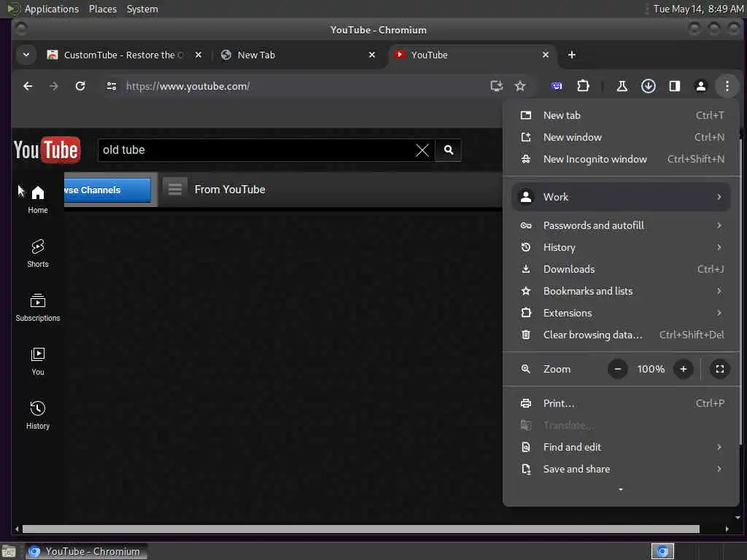Open the CustomTube extension icon
The height and width of the screenshot is (560, 747).
556,86
